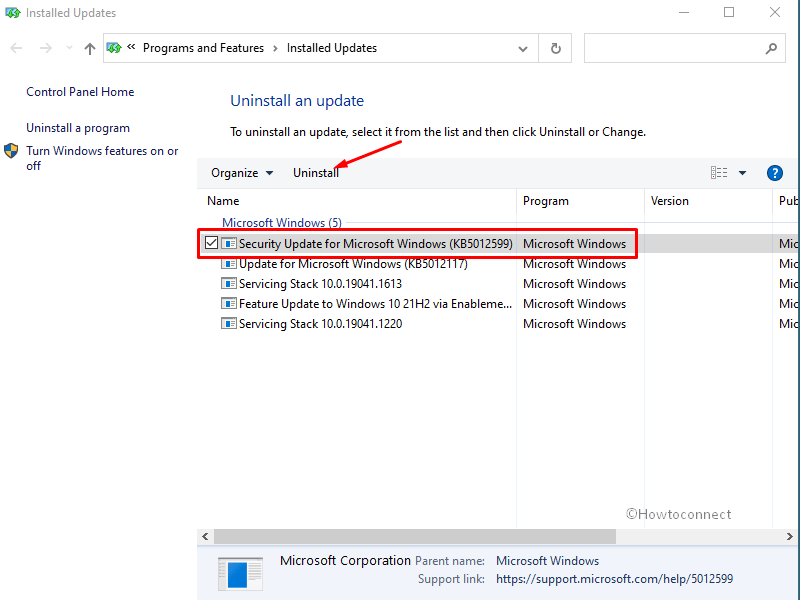800x600 pixels.
Task: Select Security Update for Microsoft Windows (KB5012599)
Action: point(376,244)
